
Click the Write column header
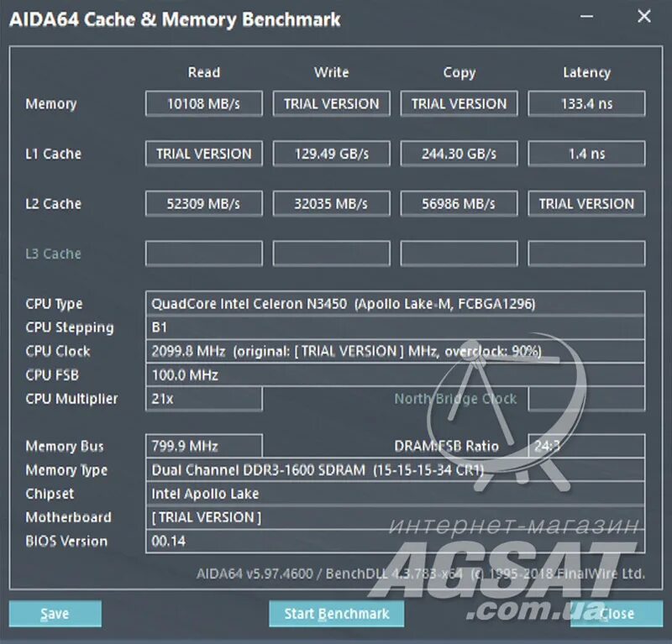331,72
